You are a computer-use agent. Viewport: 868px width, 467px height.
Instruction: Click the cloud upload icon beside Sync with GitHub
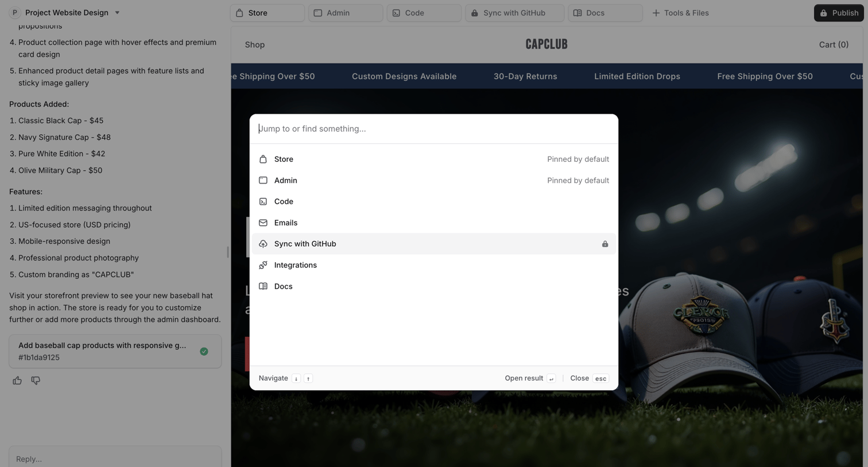coord(263,244)
